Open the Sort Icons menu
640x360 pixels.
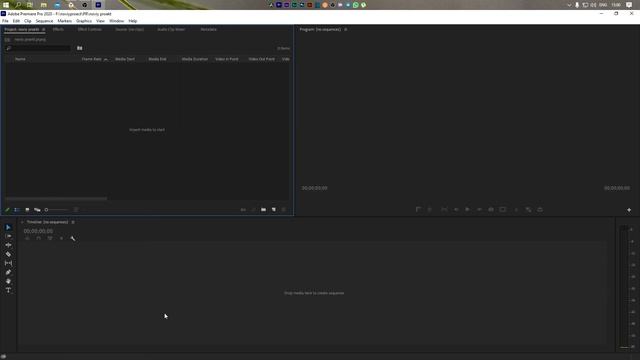(76, 210)
